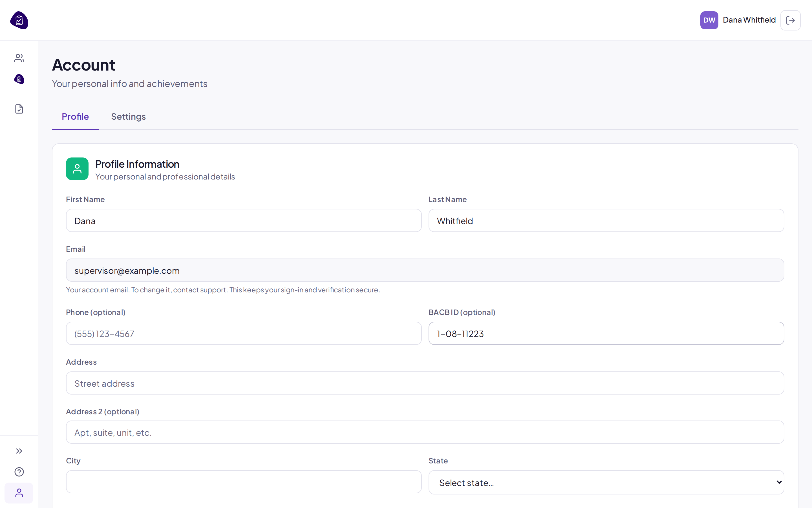812x508 pixels.
Task: Open the Select state dropdown
Action: point(606,483)
